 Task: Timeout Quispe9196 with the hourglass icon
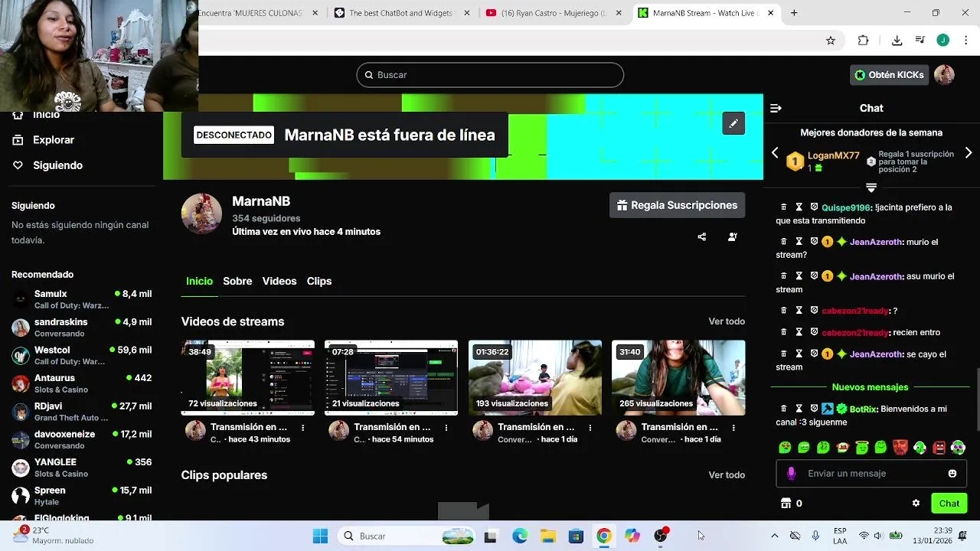coord(799,207)
